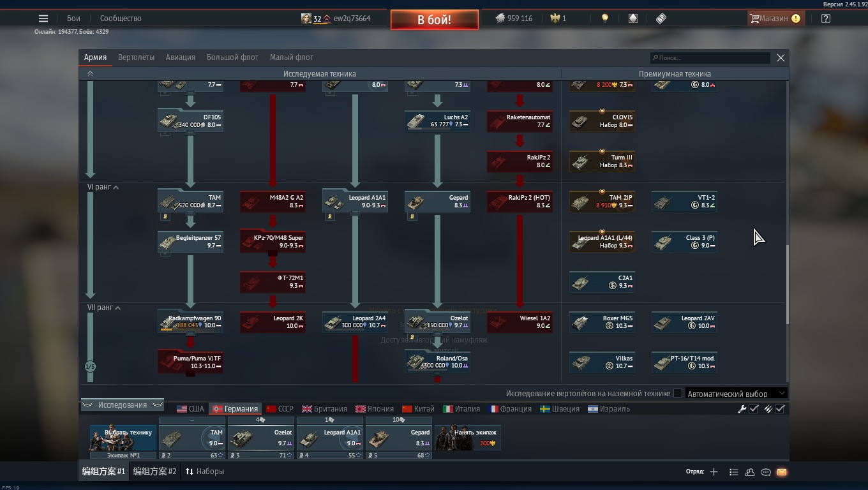The image size is (868, 490).
Task: Open the friends contacts icon
Action: 750,472
